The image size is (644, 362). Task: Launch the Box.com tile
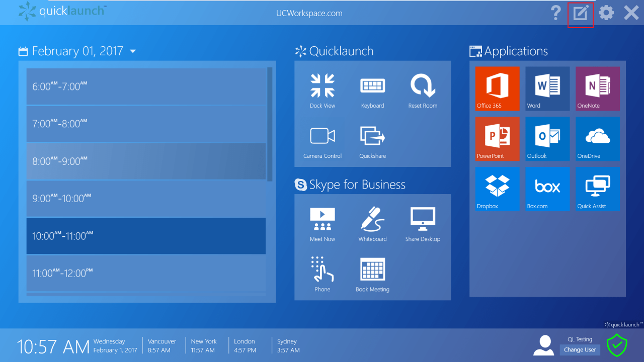(547, 189)
